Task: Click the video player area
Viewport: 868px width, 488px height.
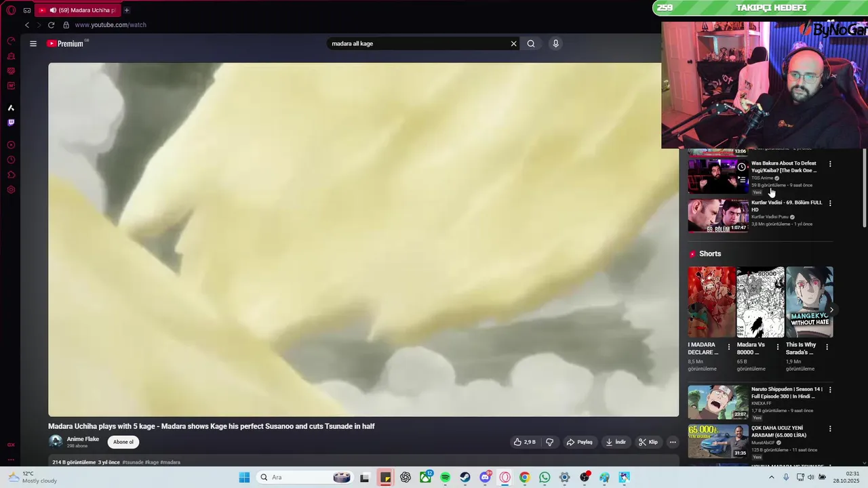Action: 363,239
